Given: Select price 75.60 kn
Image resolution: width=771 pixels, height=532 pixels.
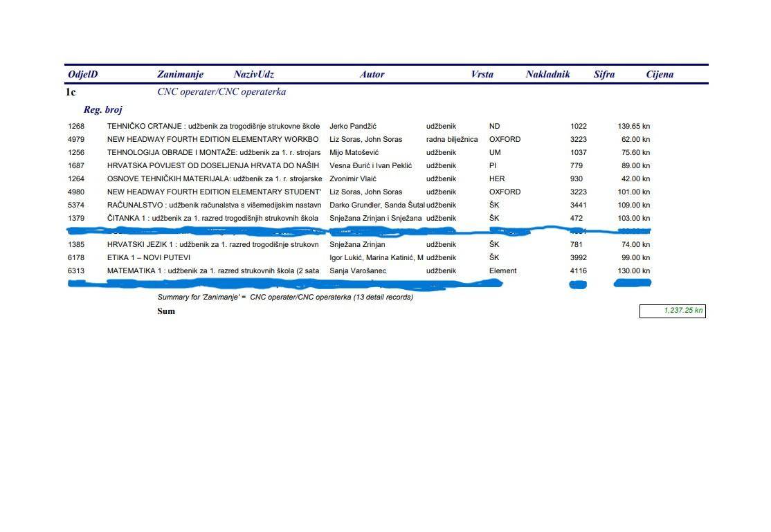Looking at the screenshot, I should click(x=636, y=153).
